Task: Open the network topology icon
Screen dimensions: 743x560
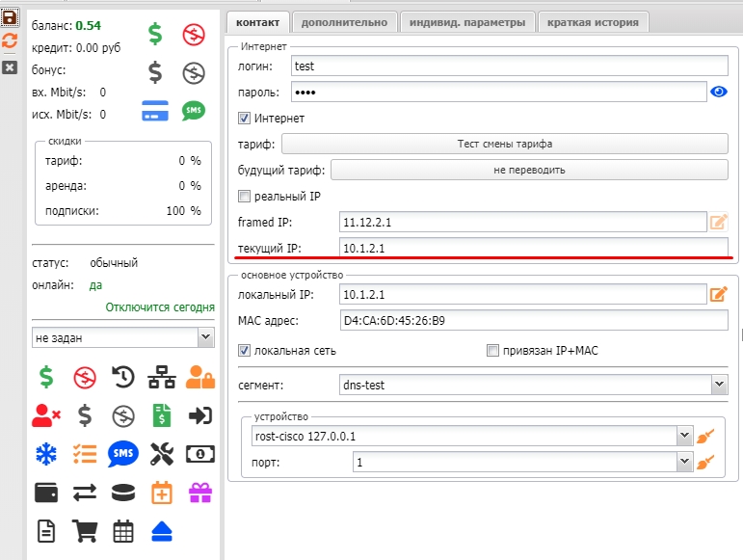Action: [161, 376]
